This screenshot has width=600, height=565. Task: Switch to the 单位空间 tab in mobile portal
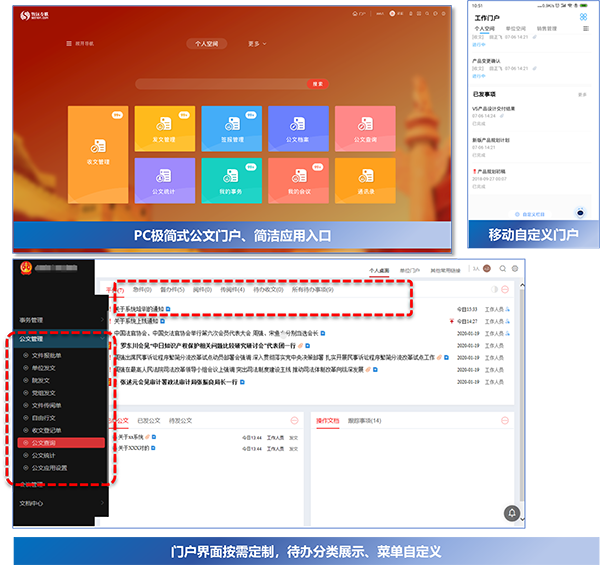[517, 30]
